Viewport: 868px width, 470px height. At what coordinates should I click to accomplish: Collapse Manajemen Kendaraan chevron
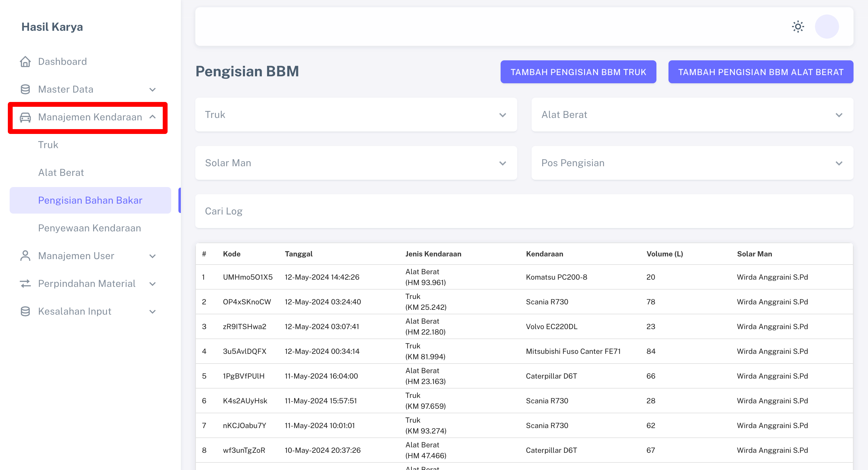point(152,117)
